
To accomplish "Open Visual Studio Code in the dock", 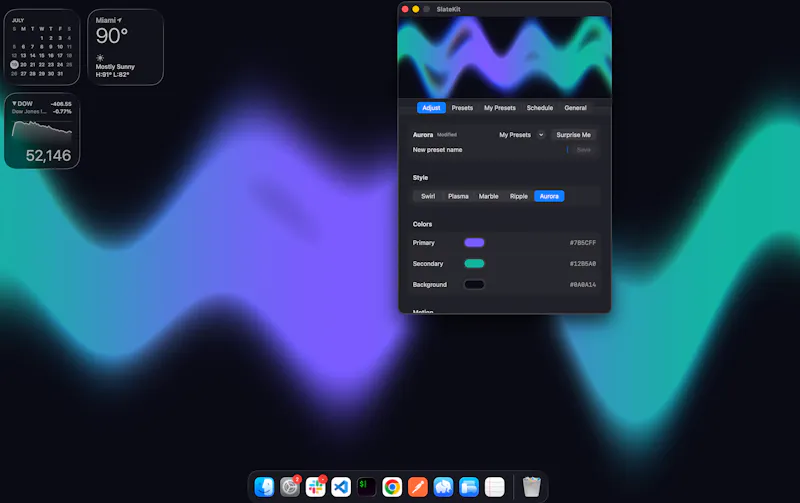I will tap(341, 487).
